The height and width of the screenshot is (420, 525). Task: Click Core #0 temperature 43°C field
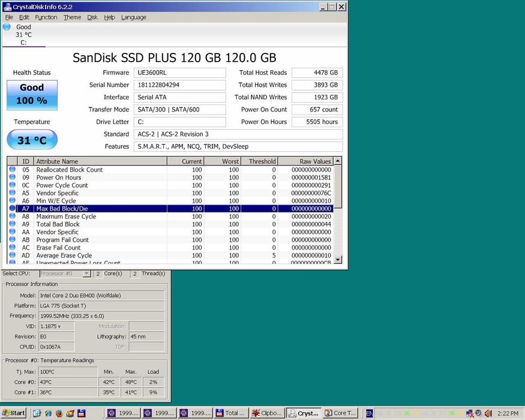pyautogui.click(x=68, y=382)
